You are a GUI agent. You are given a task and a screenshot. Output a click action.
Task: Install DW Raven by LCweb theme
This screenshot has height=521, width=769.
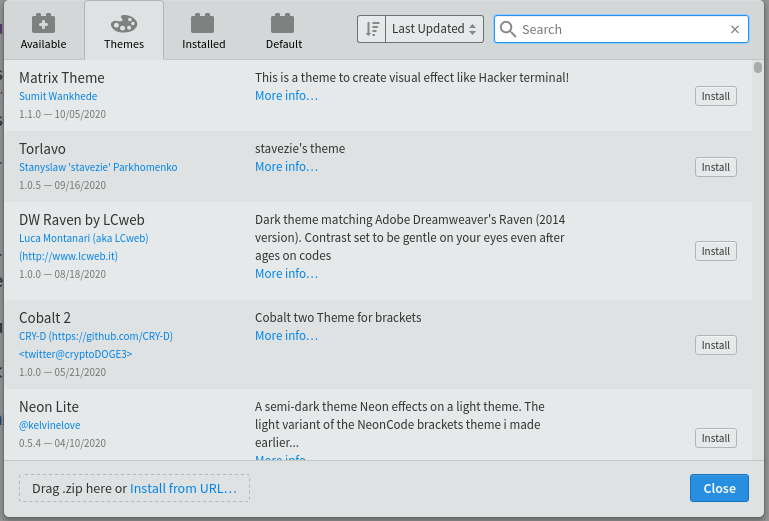[x=716, y=251]
